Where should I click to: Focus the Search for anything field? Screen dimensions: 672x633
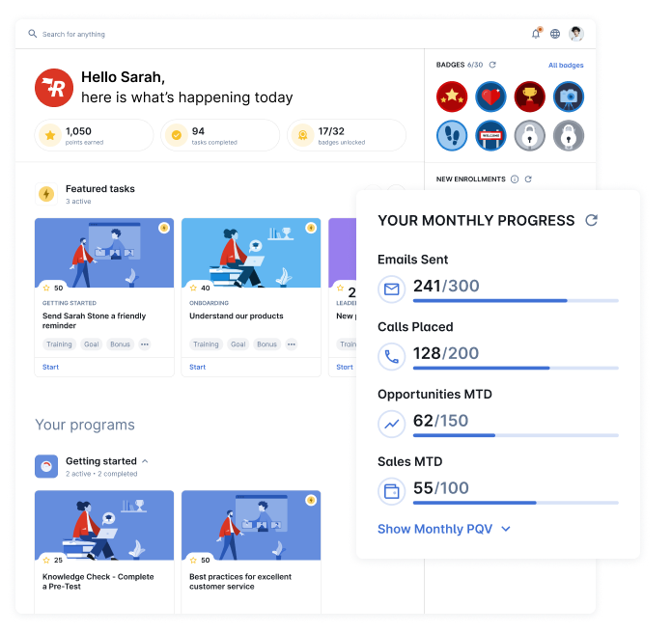point(73,35)
